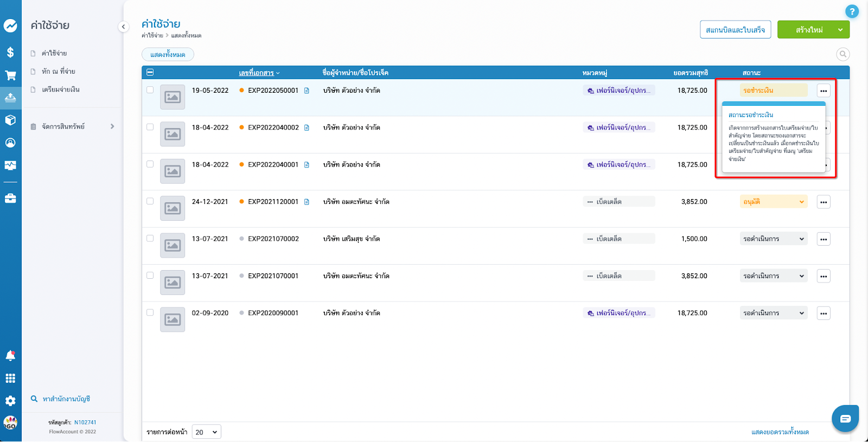The image size is (868, 442).
Task: Open the settings gear icon
Action: tap(10, 401)
